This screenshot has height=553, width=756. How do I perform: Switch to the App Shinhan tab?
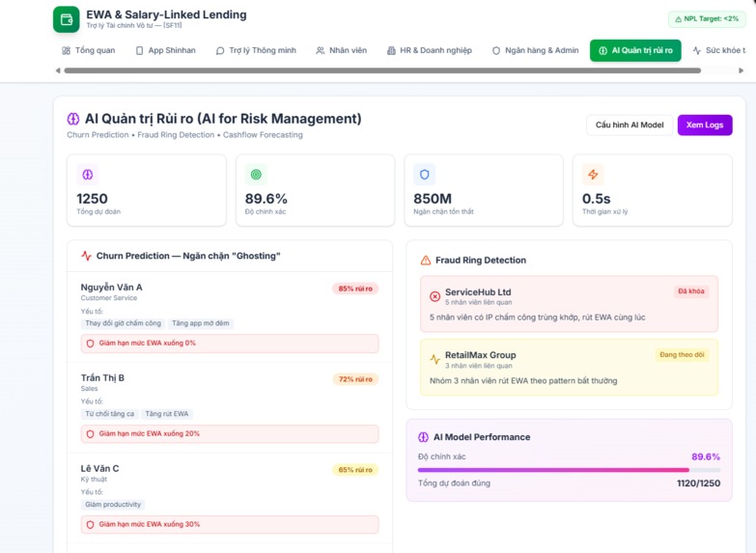click(166, 50)
